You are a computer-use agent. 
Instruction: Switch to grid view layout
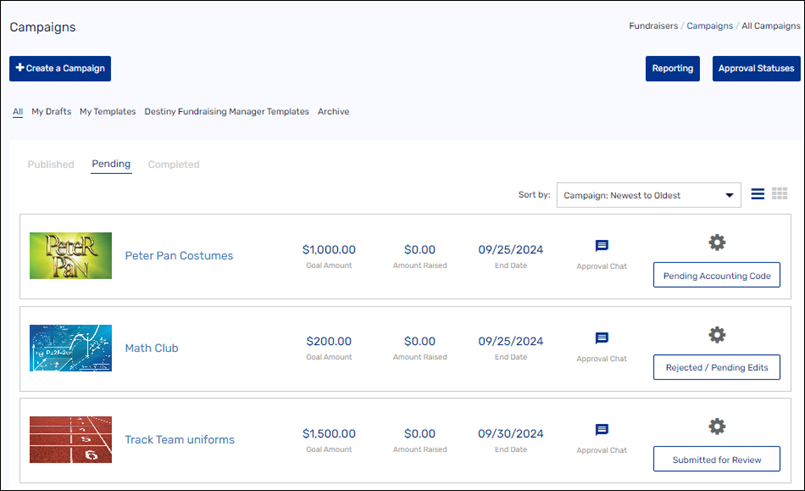(780, 194)
